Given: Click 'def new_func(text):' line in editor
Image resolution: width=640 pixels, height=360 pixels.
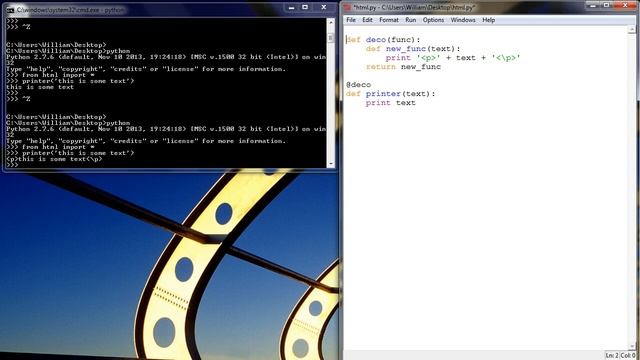Looking at the screenshot, I should 413,49.
